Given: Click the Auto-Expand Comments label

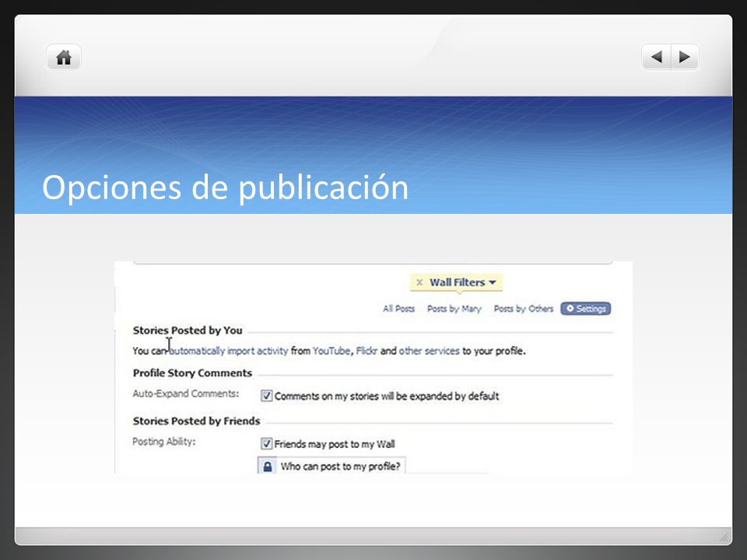Looking at the screenshot, I should click(x=186, y=394).
